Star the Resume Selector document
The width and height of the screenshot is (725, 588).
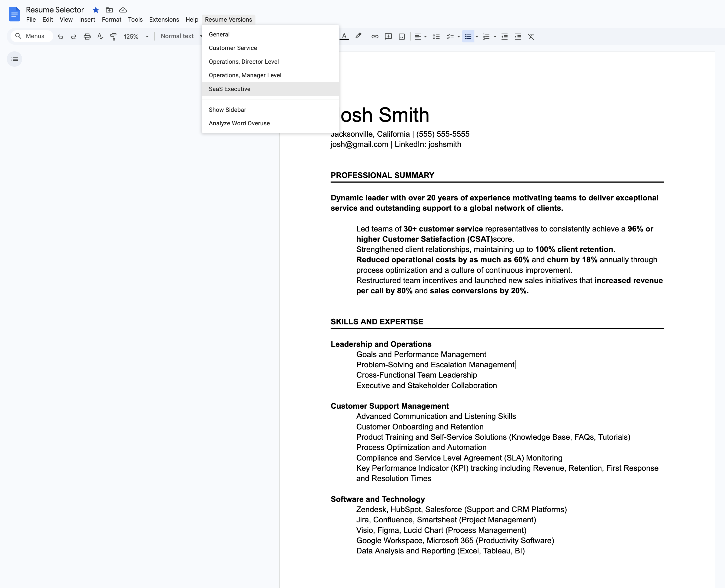tap(96, 10)
